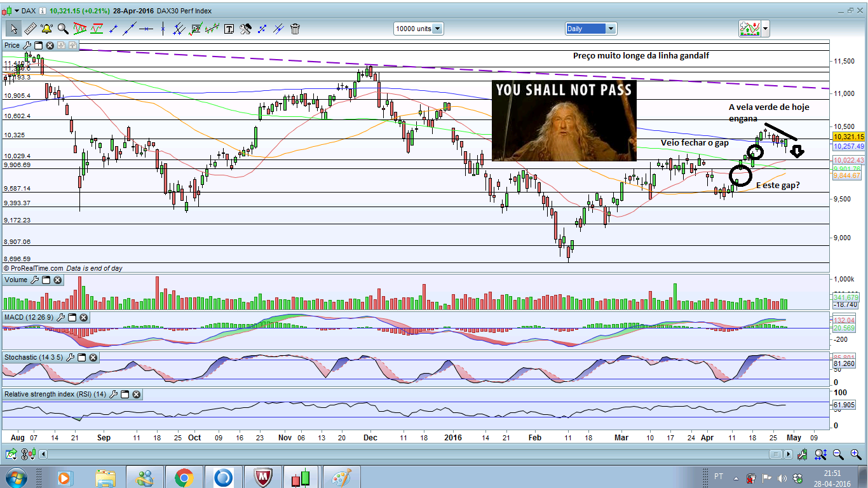
Task: Create a price alert with the bell icon
Action: point(46,29)
